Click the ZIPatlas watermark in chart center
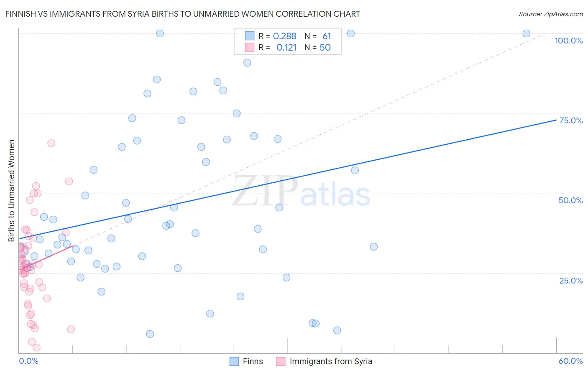588x373 pixels. [301, 192]
